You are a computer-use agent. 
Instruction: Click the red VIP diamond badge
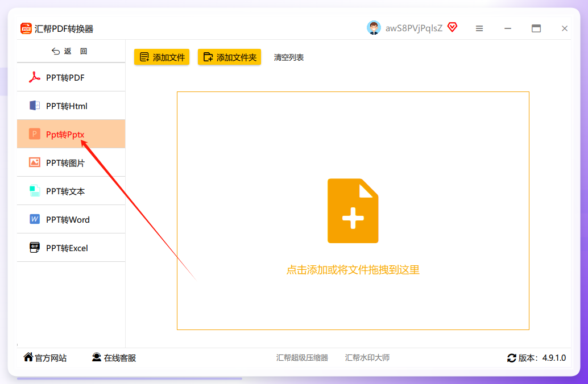453,27
